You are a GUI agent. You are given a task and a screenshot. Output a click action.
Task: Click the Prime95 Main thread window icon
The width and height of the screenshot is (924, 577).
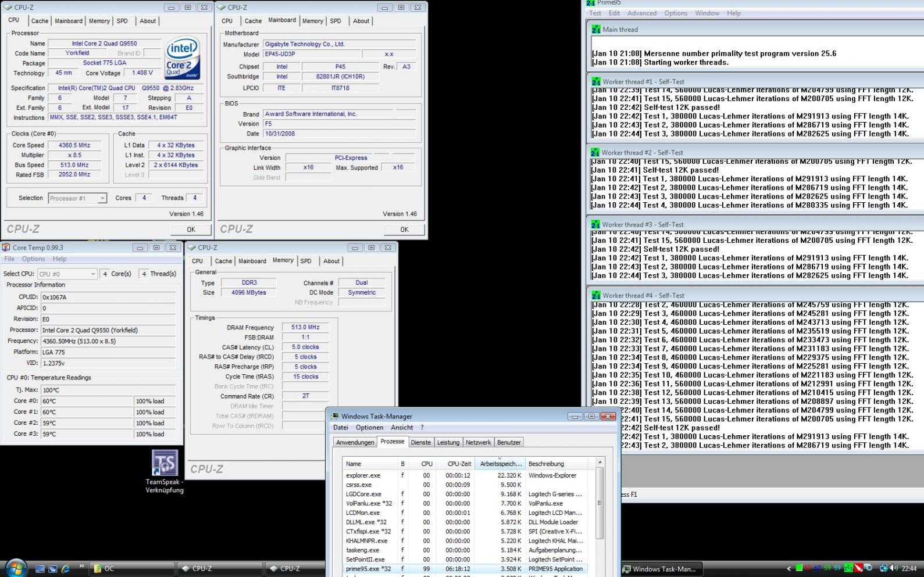coord(595,29)
